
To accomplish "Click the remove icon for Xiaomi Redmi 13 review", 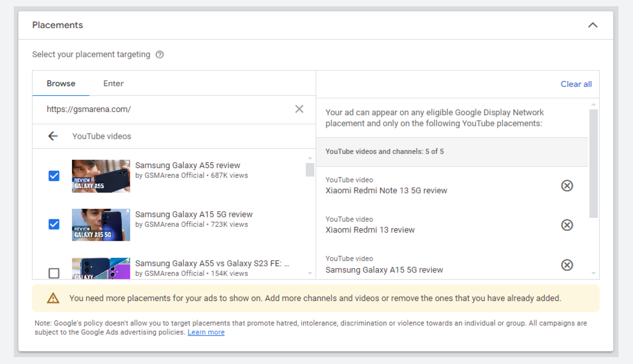I will coord(568,225).
